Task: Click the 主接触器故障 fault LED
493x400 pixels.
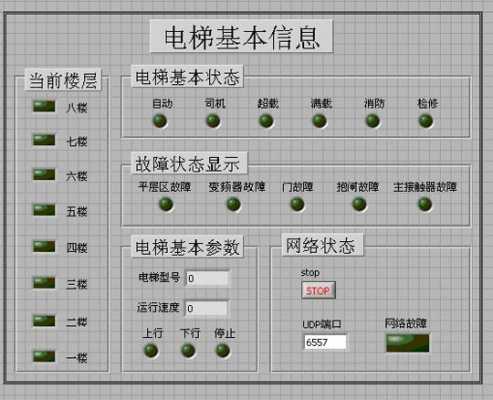Action: (425, 204)
